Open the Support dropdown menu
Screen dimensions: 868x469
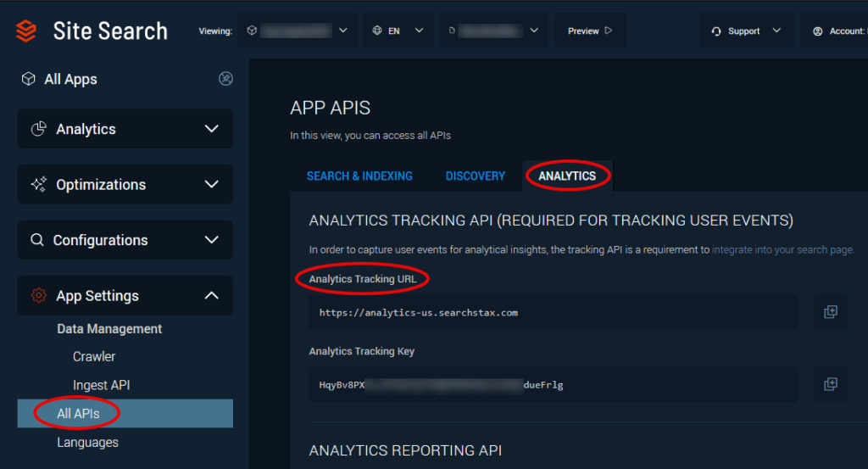click(746, 31)
